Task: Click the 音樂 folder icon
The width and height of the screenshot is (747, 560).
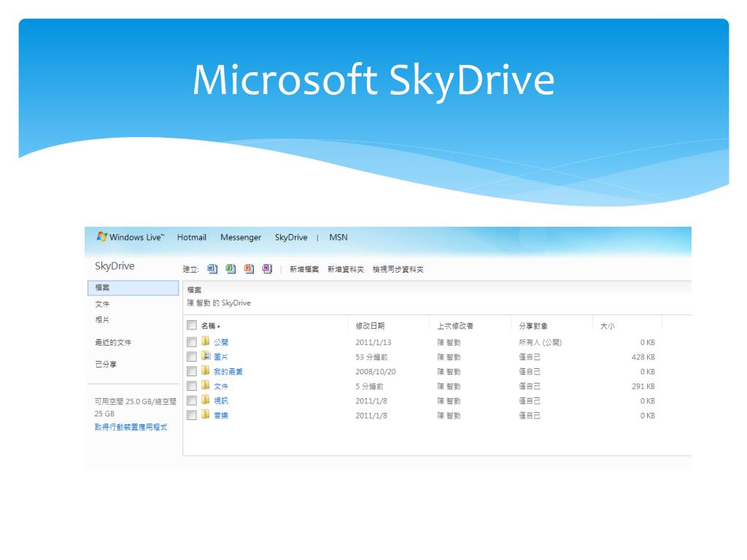Action: [205, 415]
